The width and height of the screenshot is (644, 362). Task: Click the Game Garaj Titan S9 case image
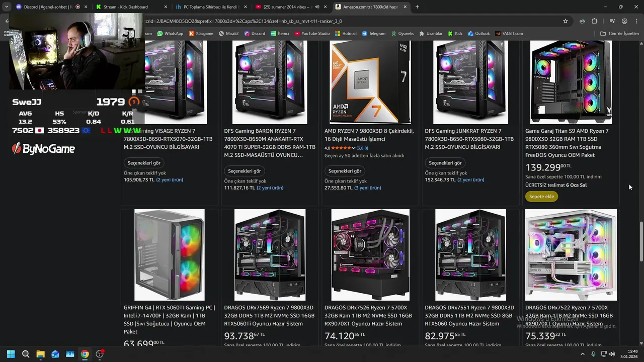coord(571,82)
